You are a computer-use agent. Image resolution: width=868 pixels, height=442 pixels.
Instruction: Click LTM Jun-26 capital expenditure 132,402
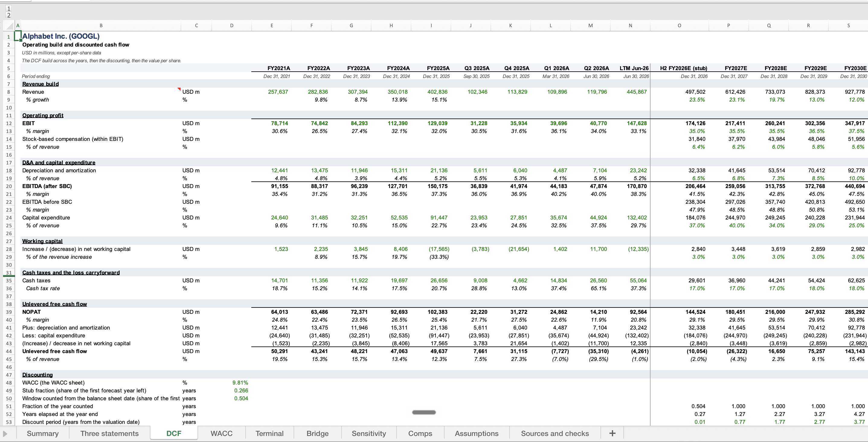637,218
